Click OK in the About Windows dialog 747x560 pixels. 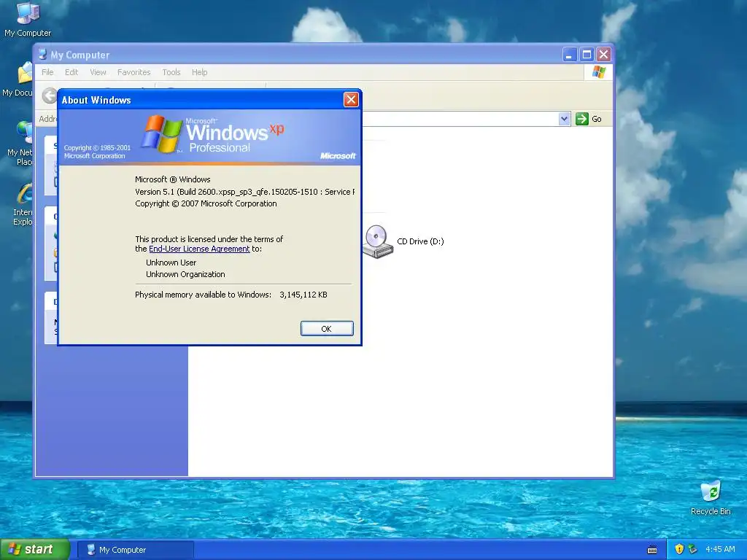tap(327, 329)
